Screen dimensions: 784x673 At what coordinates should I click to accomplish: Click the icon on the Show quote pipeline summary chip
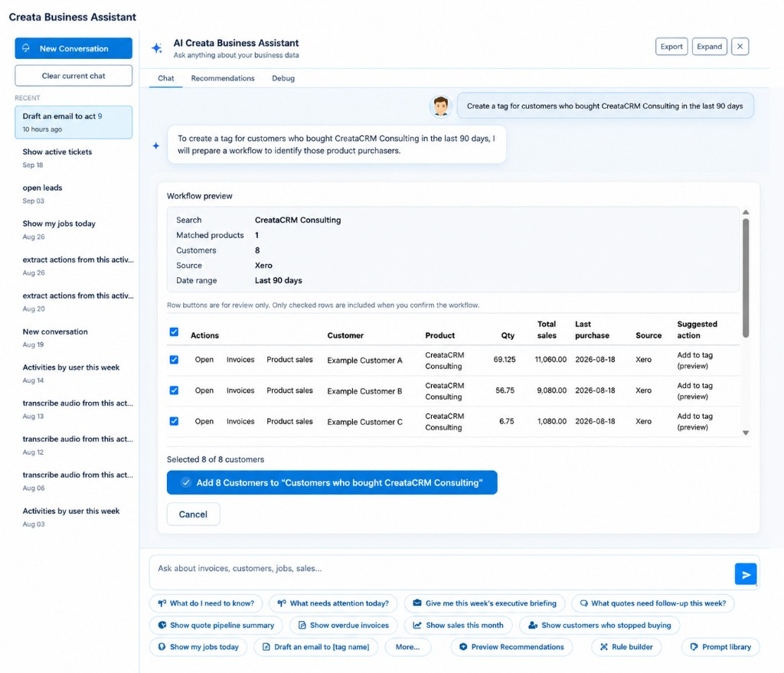tap(162, 625)
